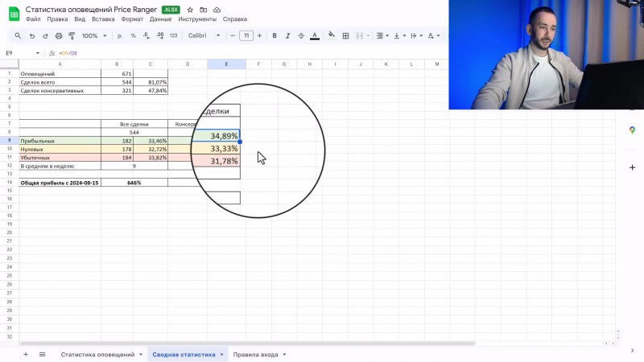This screenshot has width=644, height=362.
Task: Open more number formats (123)
Action: pos(173,35)
